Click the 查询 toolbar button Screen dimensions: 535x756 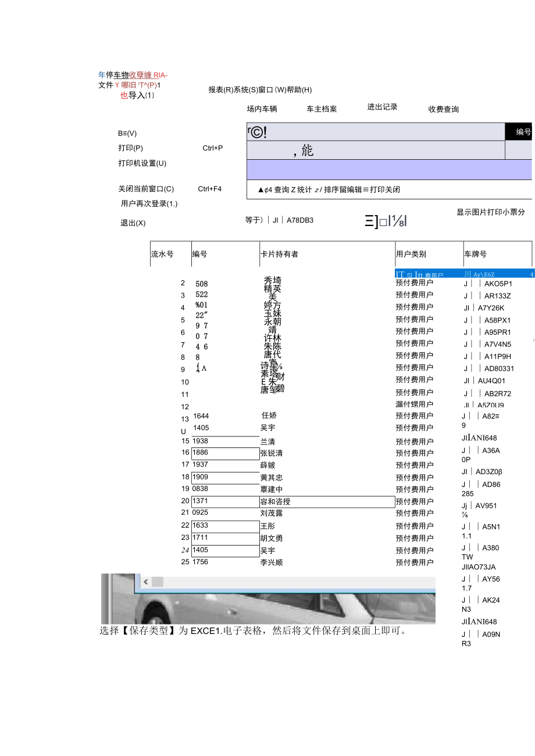pyautogui.click(x=281, y=189)
